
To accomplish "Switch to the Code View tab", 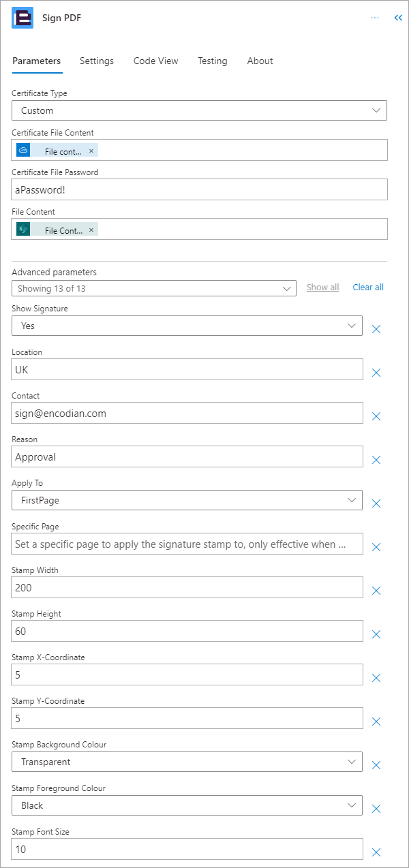I will pos(155,61).
